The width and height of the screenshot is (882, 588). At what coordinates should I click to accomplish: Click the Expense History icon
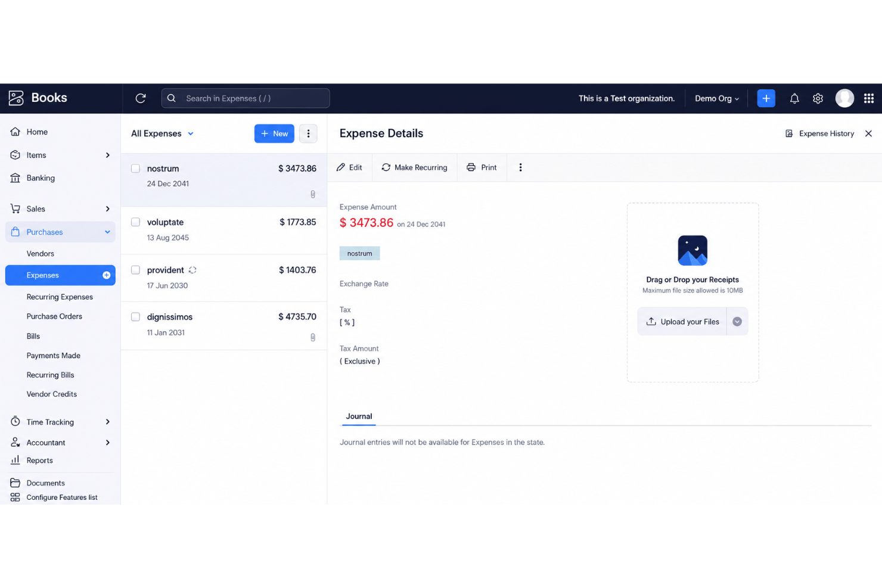[789, 133]
